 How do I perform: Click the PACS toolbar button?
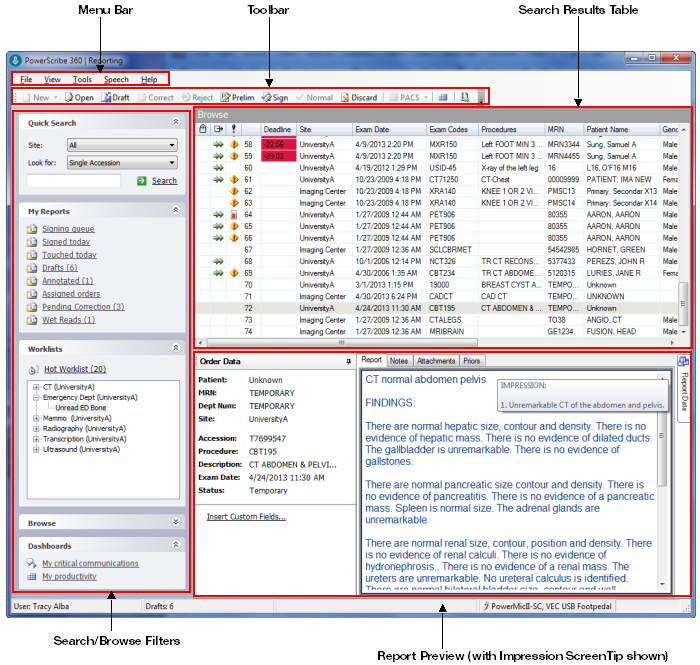click(405, 97)
